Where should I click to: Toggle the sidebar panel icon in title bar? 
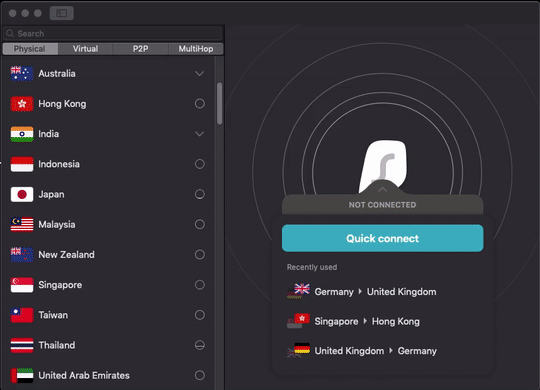(62, 13)
